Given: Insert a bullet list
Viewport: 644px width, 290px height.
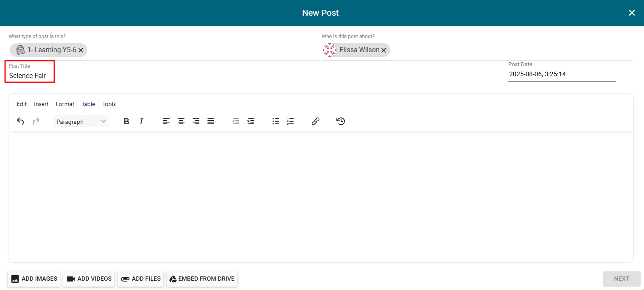Looking at the screenshot, I should pos(276,122).
